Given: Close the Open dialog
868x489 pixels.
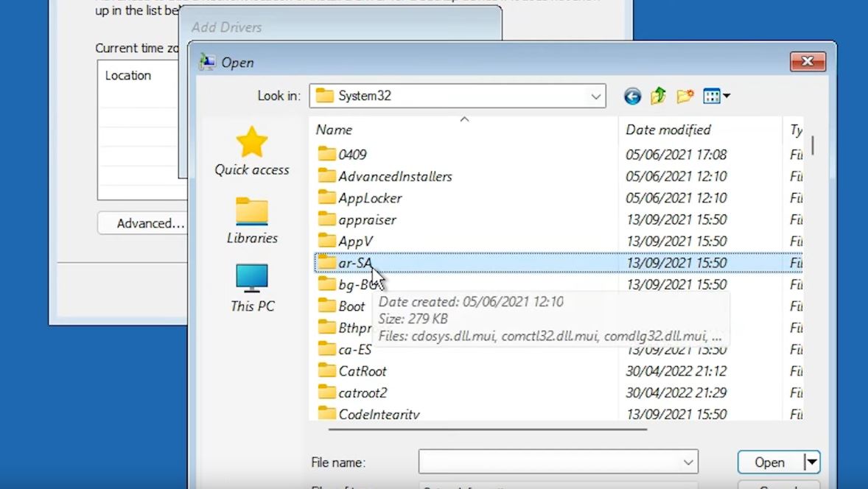Looking at the screenshot, I should pos(808,61).
